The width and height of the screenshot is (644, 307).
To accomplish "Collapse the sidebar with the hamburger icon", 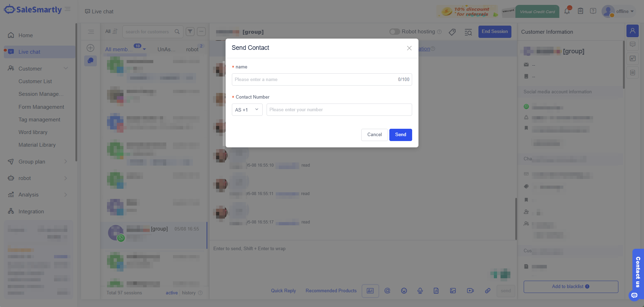I will 68,9.
